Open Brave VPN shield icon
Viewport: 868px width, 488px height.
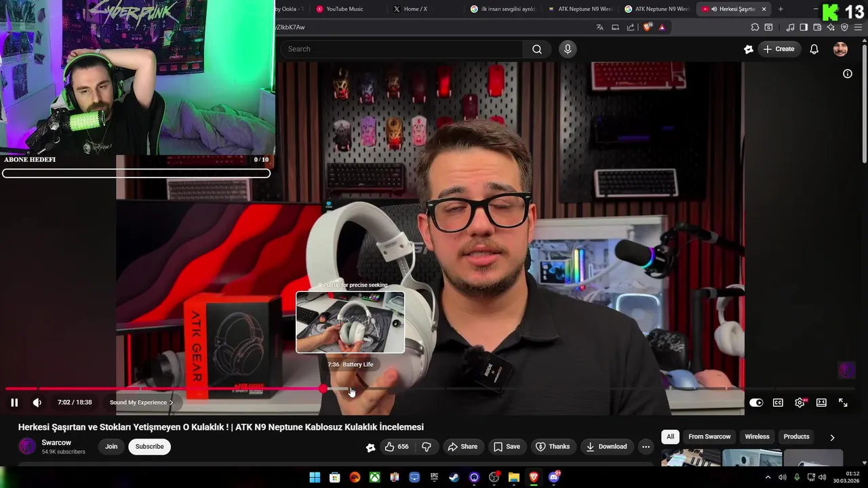[844, 27]
